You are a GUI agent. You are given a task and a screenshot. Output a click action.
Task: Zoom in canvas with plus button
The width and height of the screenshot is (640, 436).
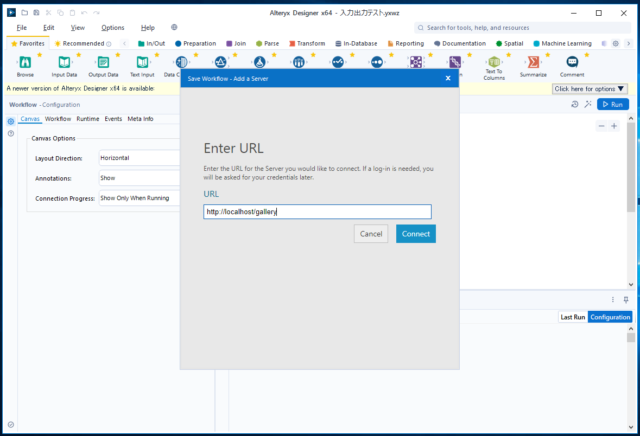click(614, 126)
